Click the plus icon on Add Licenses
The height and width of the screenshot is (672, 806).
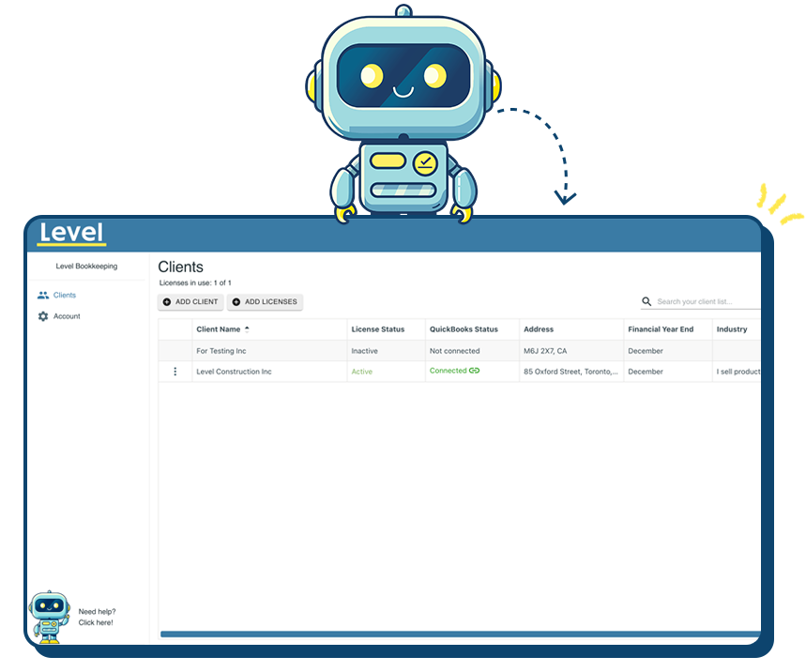[x=236, y=302]
